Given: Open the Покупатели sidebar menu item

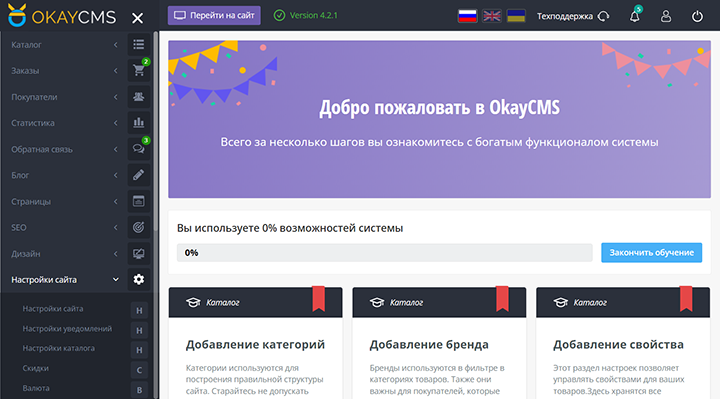Looking at the screenshot, I should point(34,97).
